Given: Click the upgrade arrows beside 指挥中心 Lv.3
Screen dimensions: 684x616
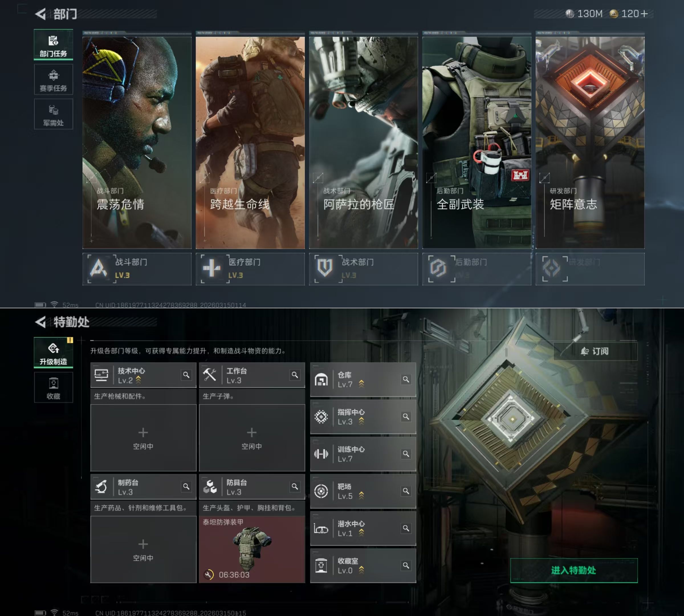Looking at the screenshot, I should coord(361,422).
